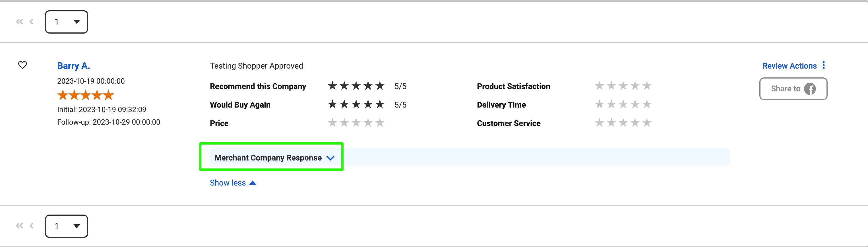Open the Review Actions three-dot menu

(x=824, y=65)
